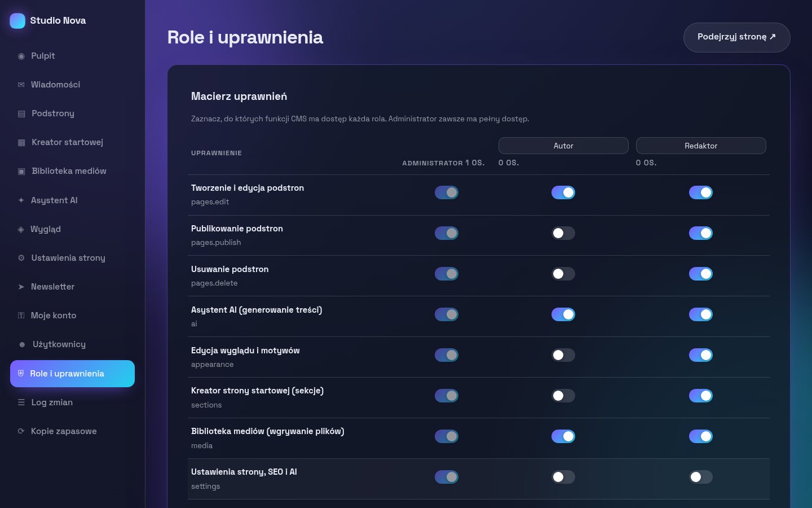Click 'Publikowanie podstron' permission label
The image size is (812, 508).
tap(237, 229)
